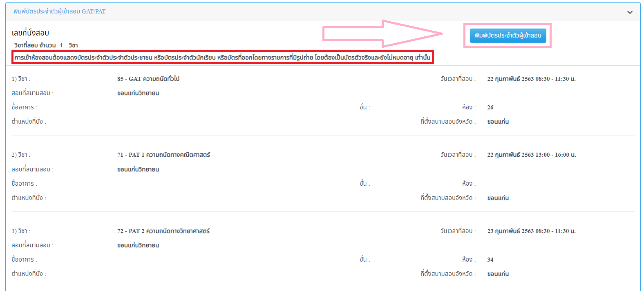
Task: Click the 'ชั้น :' label in the PAT 1 block
Action: pyautogui.click(x=364, y=184)
